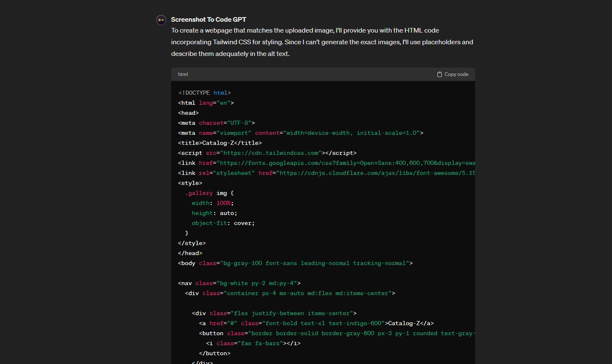Click the closing </style> tag line
This screenshot has width=612, height=364.
pyautogui.click(x=192, y=243)
